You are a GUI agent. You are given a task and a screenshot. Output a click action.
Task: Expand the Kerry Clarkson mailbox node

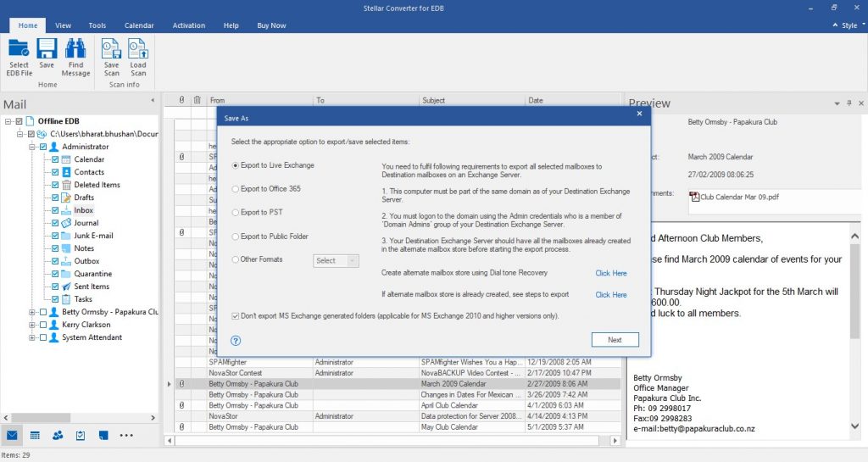pos(32,325)
